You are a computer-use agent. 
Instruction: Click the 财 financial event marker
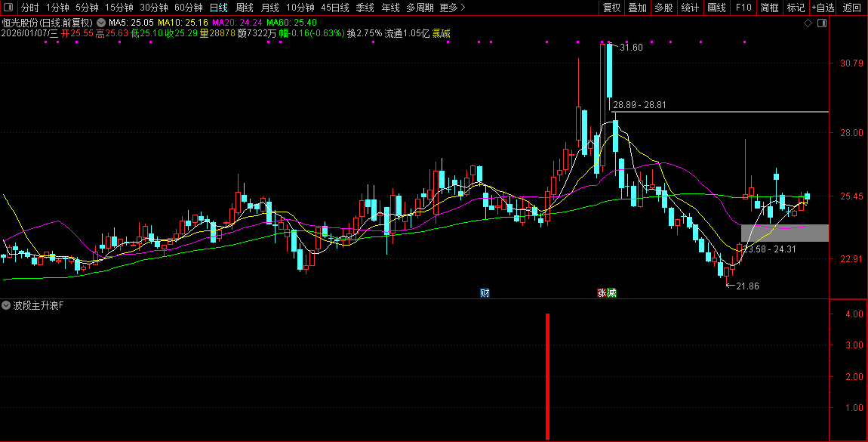click(485, 292)
